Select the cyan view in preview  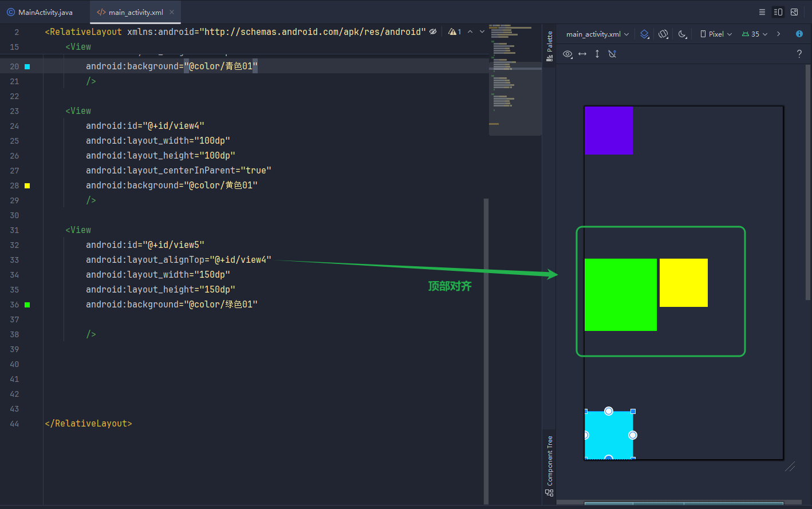(x=609, y=435)
